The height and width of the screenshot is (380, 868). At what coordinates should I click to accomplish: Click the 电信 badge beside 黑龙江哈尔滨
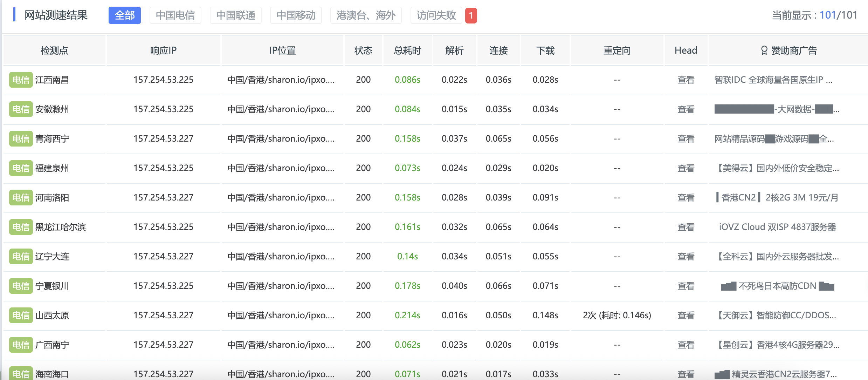(21, 227)
